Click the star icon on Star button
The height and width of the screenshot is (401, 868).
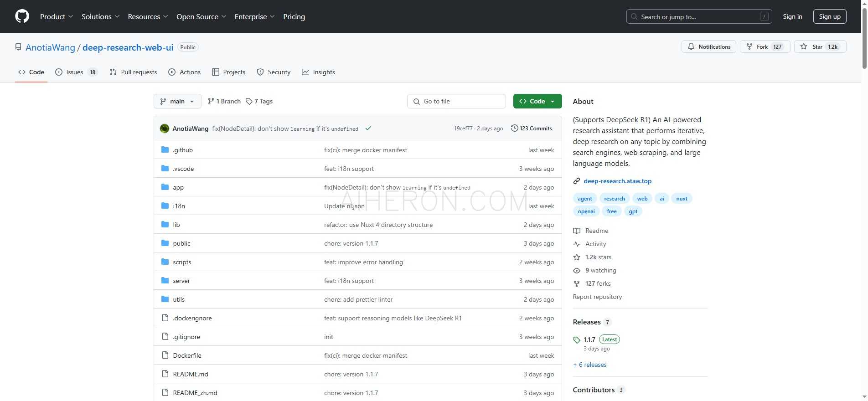tap(804, 46)
